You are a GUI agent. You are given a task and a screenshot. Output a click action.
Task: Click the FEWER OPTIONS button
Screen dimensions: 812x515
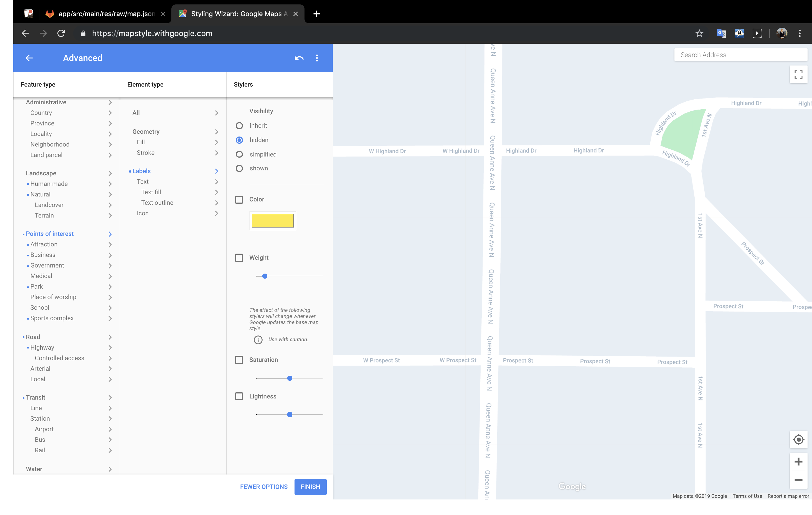[x=264, y=487]
